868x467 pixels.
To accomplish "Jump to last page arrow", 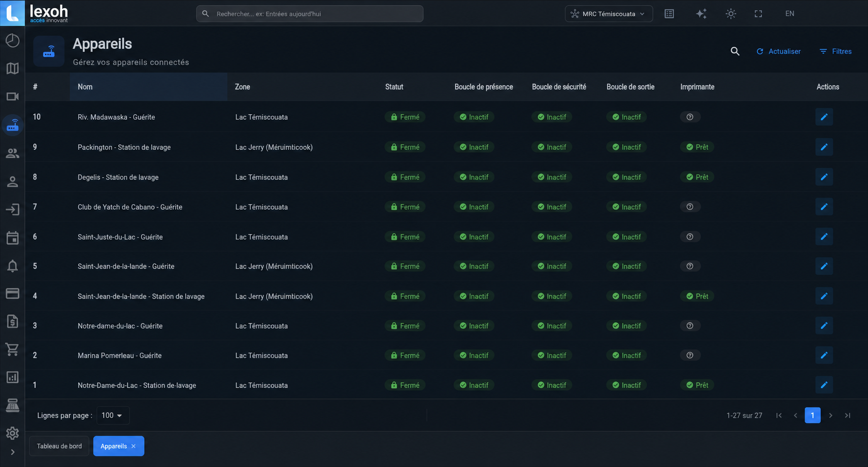I will pyautogui.click(x=847, y=415).
